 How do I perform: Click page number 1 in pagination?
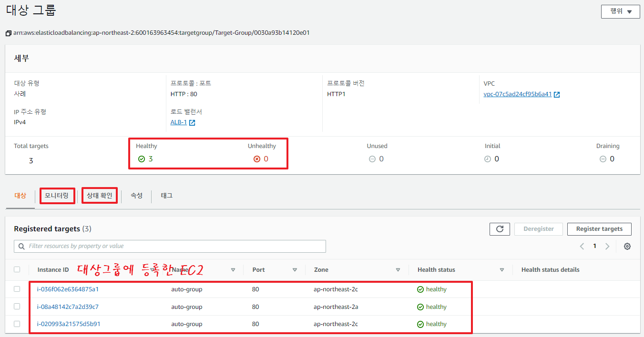594,247
